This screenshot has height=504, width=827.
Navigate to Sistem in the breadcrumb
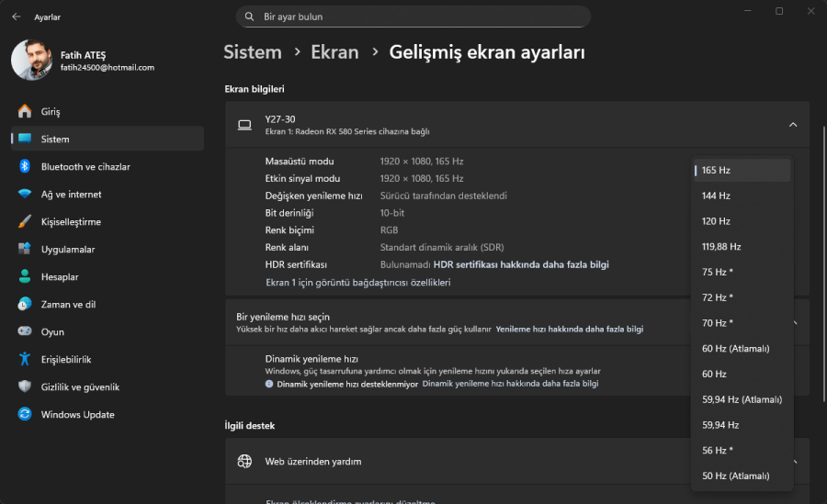click(x=252, y=52)
